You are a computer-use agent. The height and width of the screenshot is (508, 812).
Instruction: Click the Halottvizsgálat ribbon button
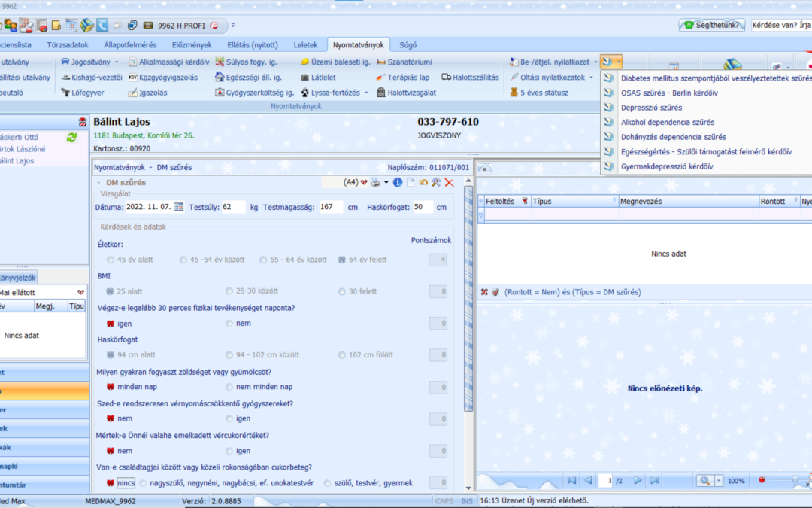click(406, 93)
